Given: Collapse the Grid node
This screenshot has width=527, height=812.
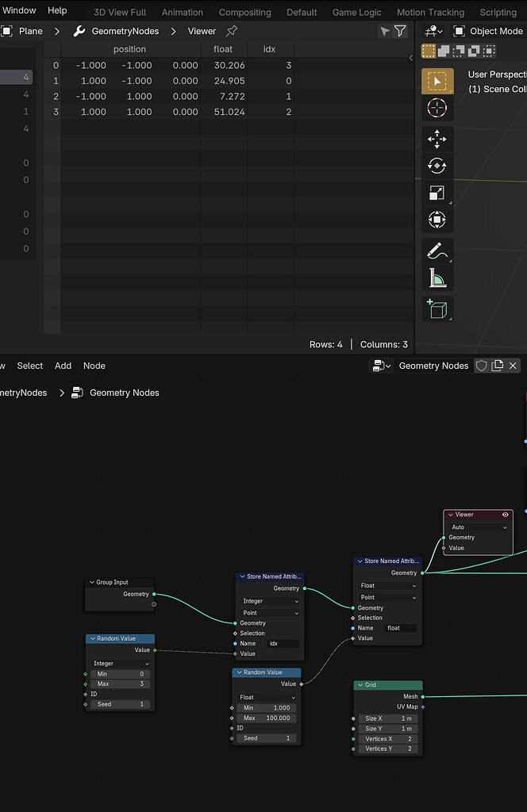Looking at the screenshot, I should click(x=360, y=685).
